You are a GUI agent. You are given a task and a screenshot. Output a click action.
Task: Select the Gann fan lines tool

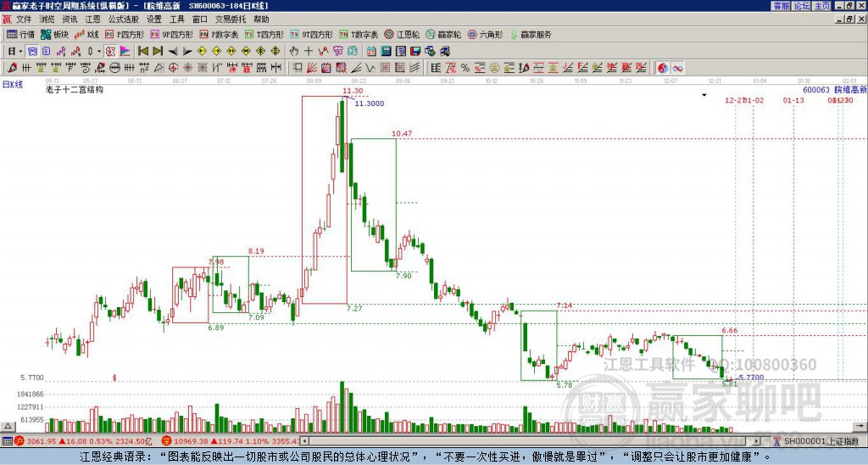tap(312, 68)
